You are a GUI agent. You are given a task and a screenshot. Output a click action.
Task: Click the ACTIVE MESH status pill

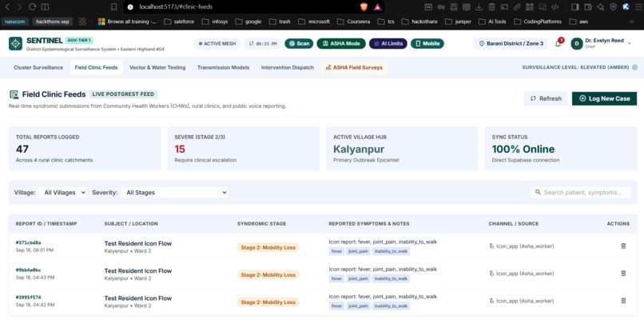coord(217,43)
